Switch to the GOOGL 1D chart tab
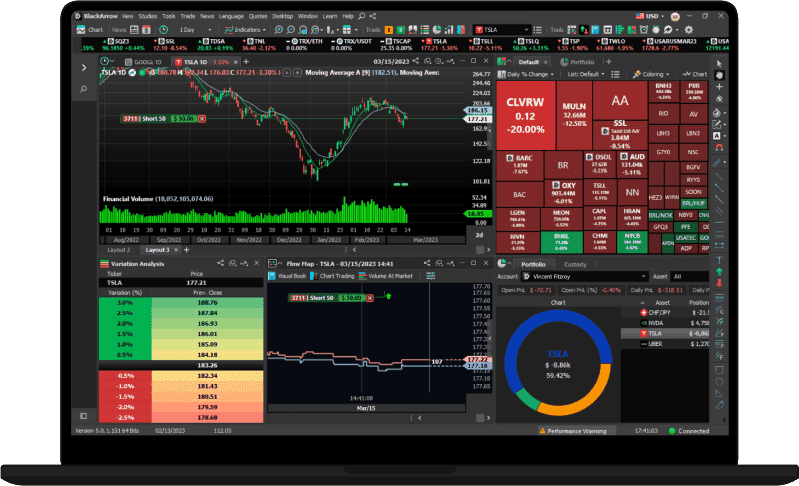Viewport: 799px width, 486px height. tap(144, 62)
